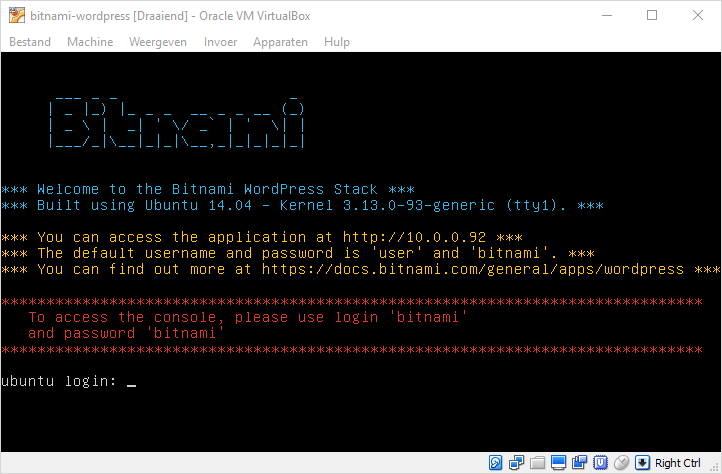The height and width of the screenshot is (474, 722).
Task: Click the "and password 'bitnami'" red line
Action: pyautogui.click(x=126, y=333)
